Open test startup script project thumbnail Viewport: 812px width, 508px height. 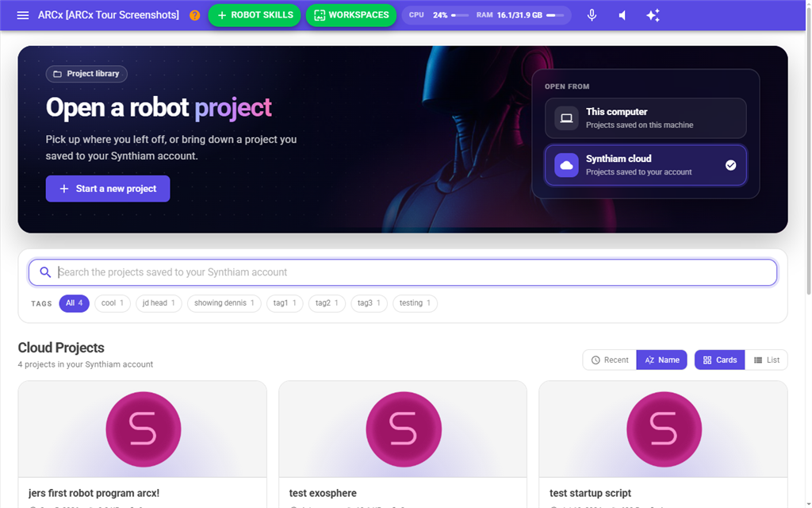664,429
